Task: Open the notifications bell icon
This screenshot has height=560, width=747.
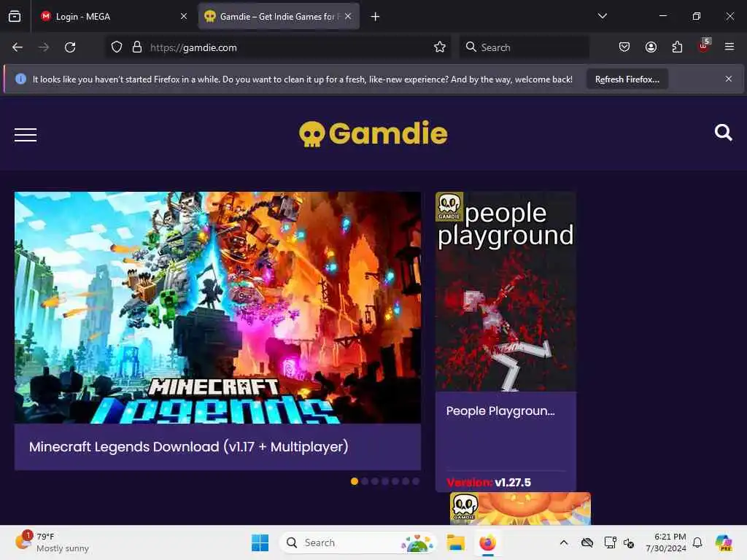Action: point(697,542)
